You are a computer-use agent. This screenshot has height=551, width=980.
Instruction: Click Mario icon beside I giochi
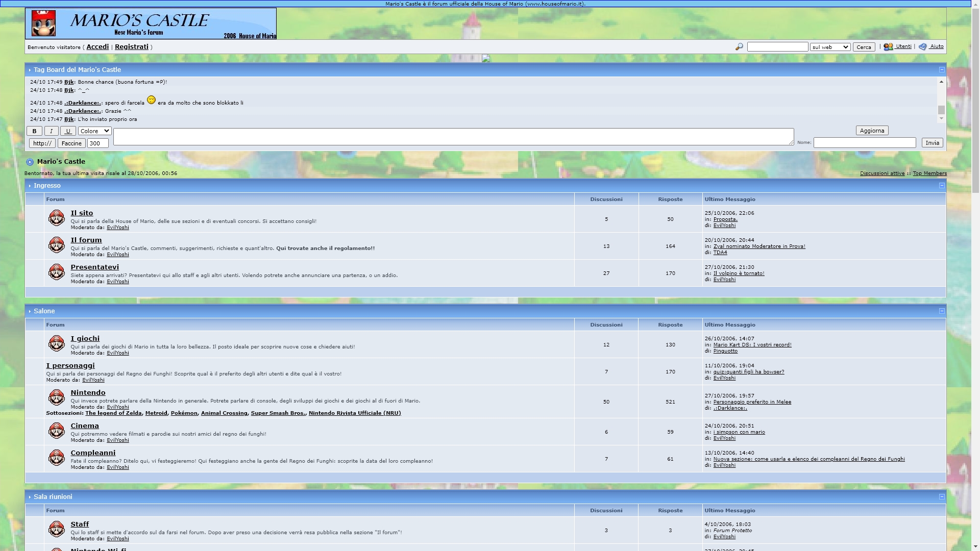coord(56,344)
